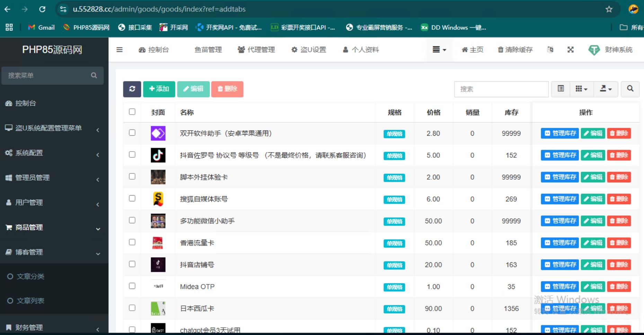Bookmark the page with star icon
The image size is (644, 335).
click(x=609, y=9)
